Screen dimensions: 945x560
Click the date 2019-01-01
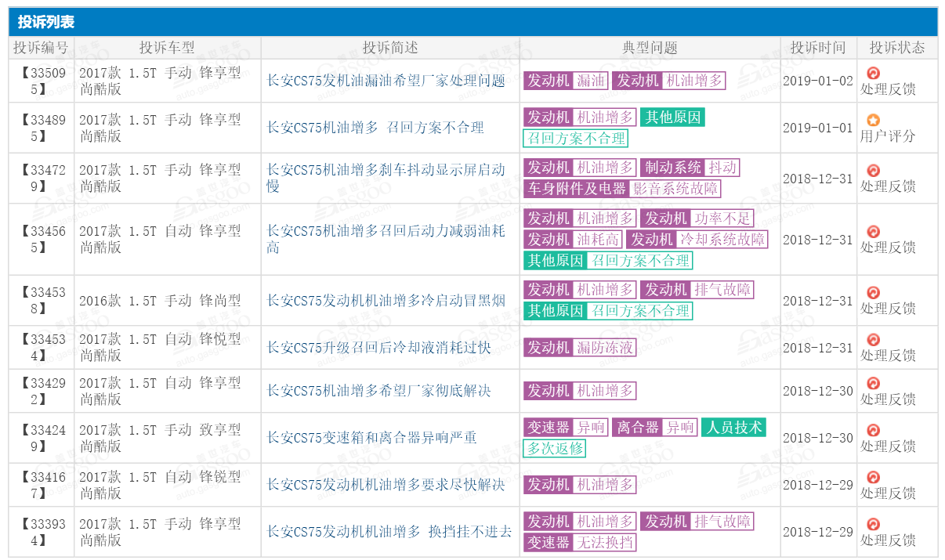(818, 128)
